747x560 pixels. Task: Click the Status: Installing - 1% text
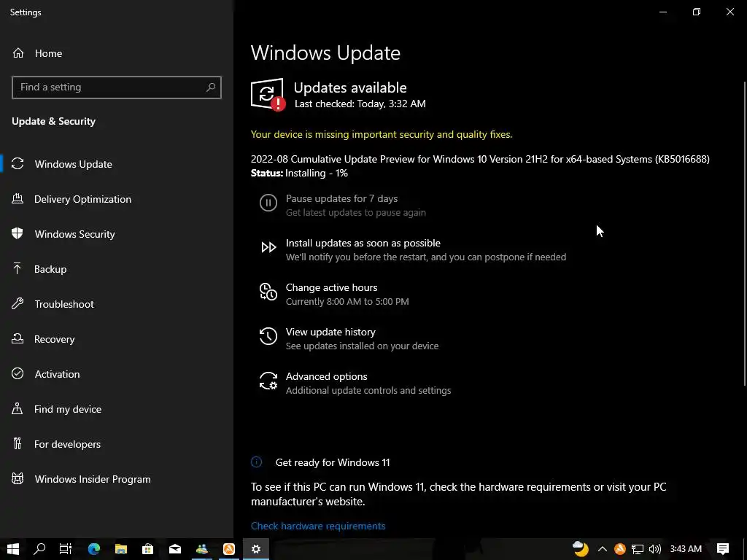[x=299, y=173]
